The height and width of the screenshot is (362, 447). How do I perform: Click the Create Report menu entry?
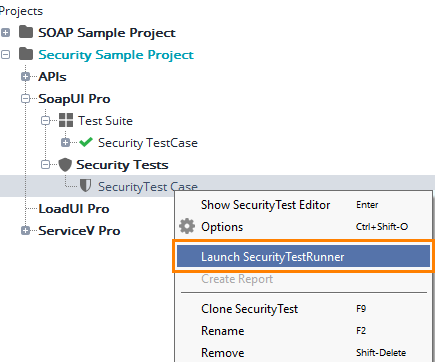[x=304, y=279]
